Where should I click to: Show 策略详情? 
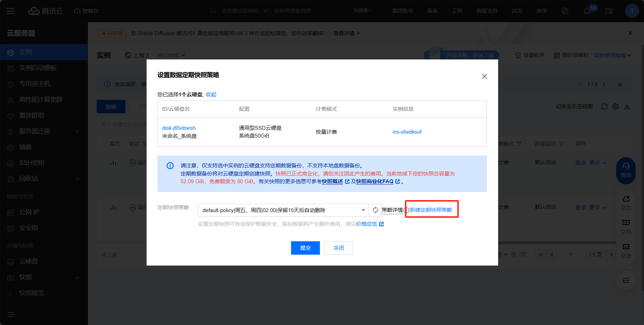pos(392,210)
